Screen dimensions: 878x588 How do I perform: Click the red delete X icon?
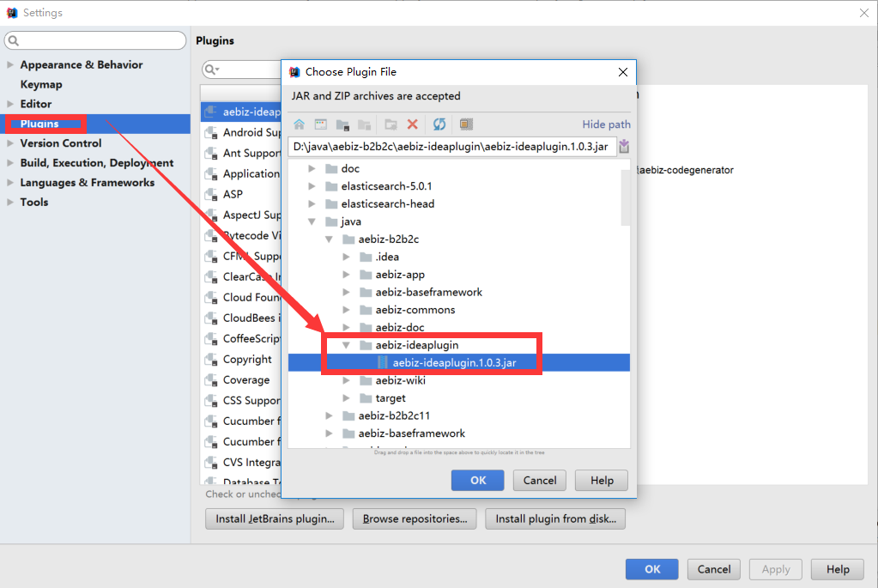(413, 124)
